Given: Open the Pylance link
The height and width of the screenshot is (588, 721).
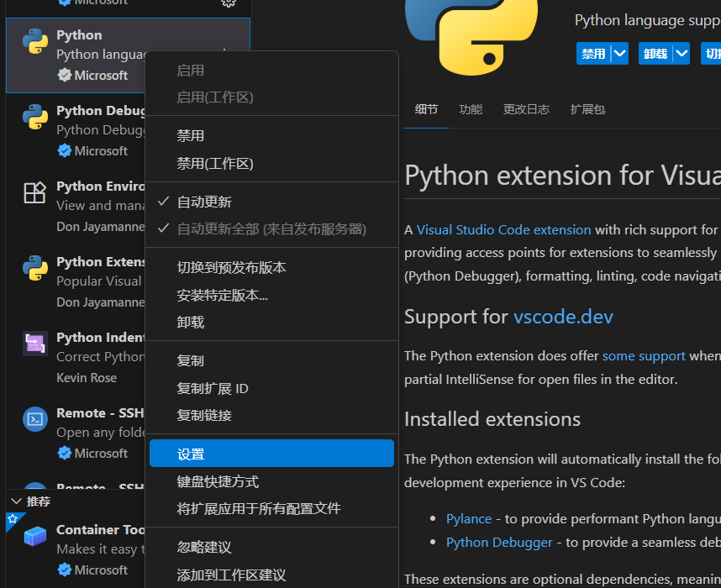Looking at the screenshot, I should coord(469,518).
